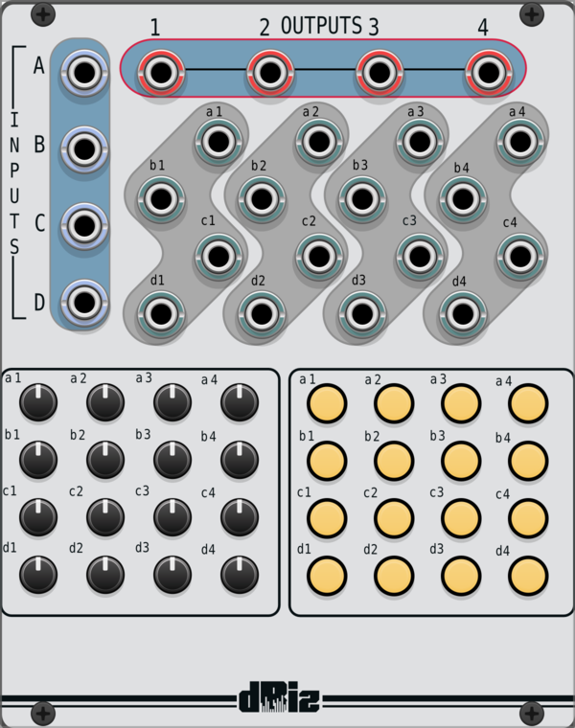Click the d4 level knob
The height and width of the screenshot is (728, 575).
coord(240,575)
